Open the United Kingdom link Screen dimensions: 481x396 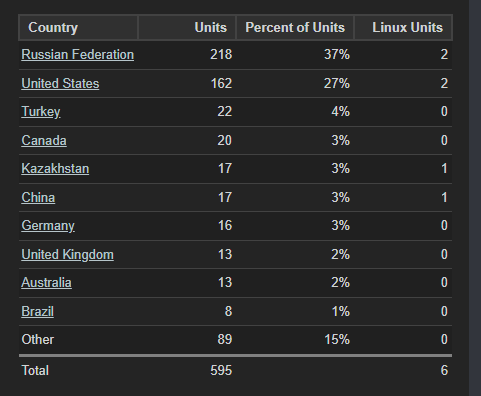[68, 255]
